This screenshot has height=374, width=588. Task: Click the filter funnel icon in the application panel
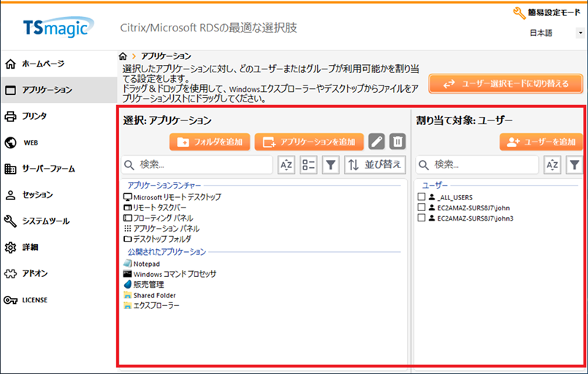330,165
